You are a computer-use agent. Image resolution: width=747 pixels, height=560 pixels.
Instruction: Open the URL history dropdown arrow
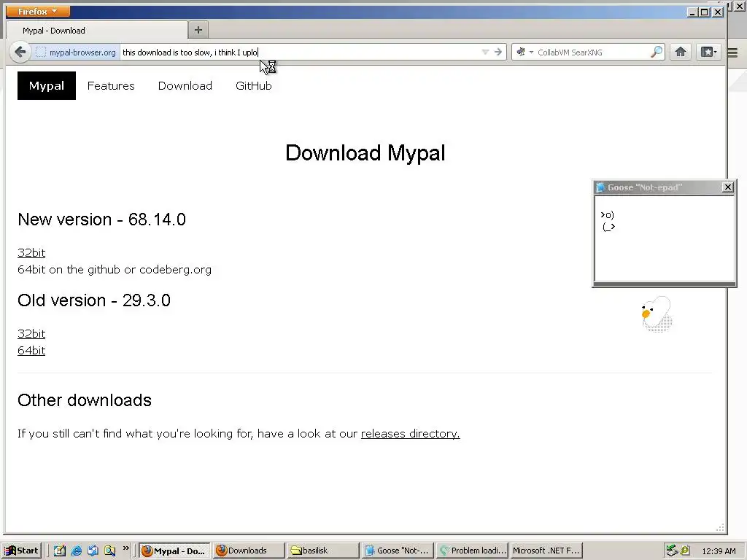point(485,52)
